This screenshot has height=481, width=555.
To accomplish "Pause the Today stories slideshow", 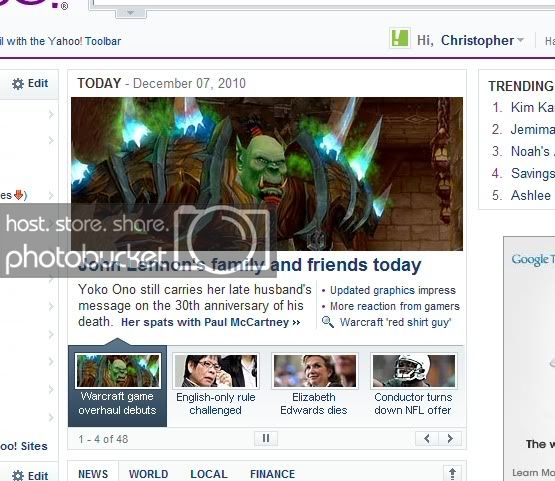I will tap(266, 439).
